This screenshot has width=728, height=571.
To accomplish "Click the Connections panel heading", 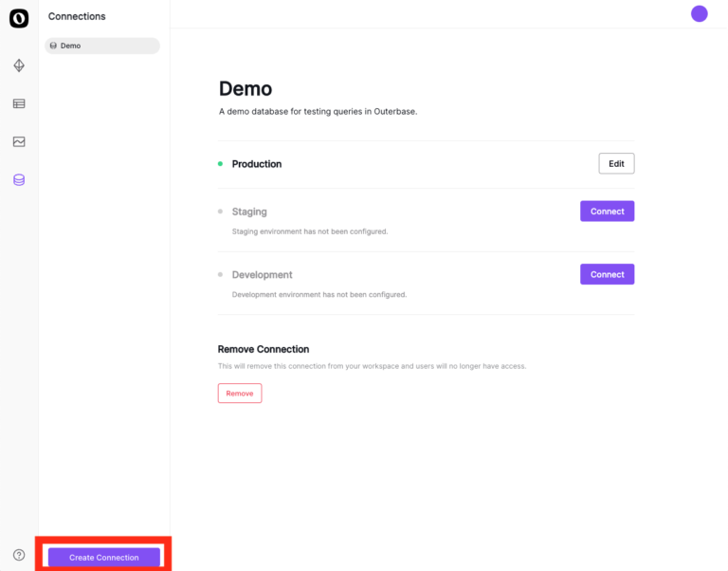I will click(77, 16).
